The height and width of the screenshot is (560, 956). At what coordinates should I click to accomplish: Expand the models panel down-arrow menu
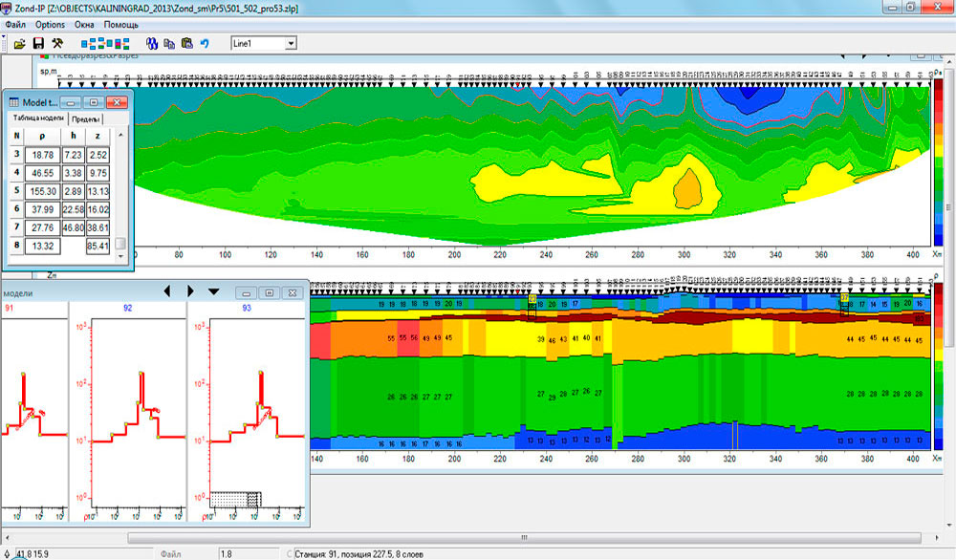click(x=214, y=291)
